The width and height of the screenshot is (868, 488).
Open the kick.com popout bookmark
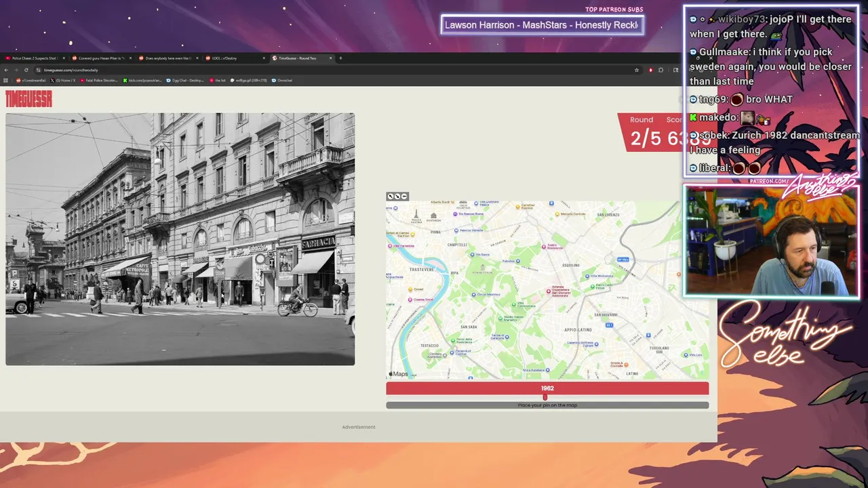point(143,80)
